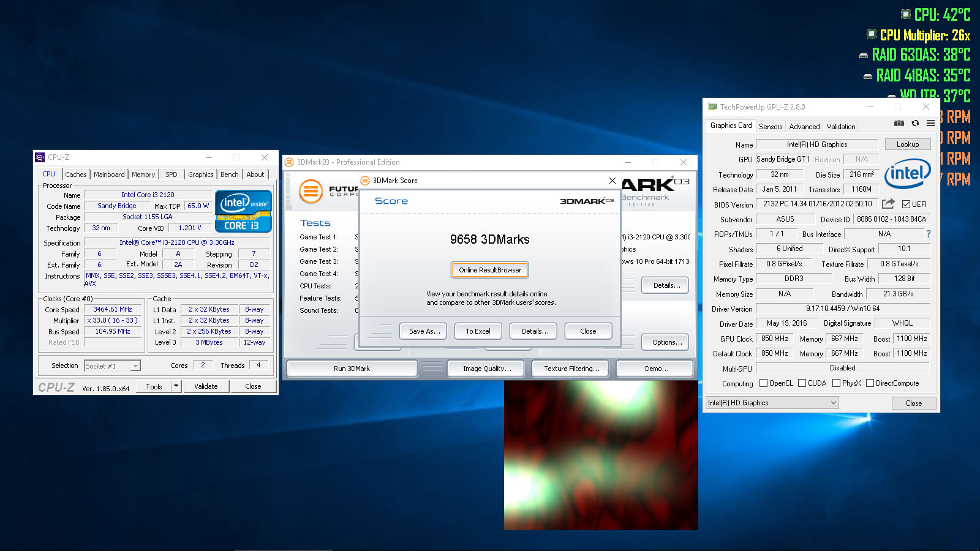Viewport: 980px width, 551px height.
Task: Switch to the Mainboard tab in CPU-Z
Action: pyautogui.click(x=109, y=174)
